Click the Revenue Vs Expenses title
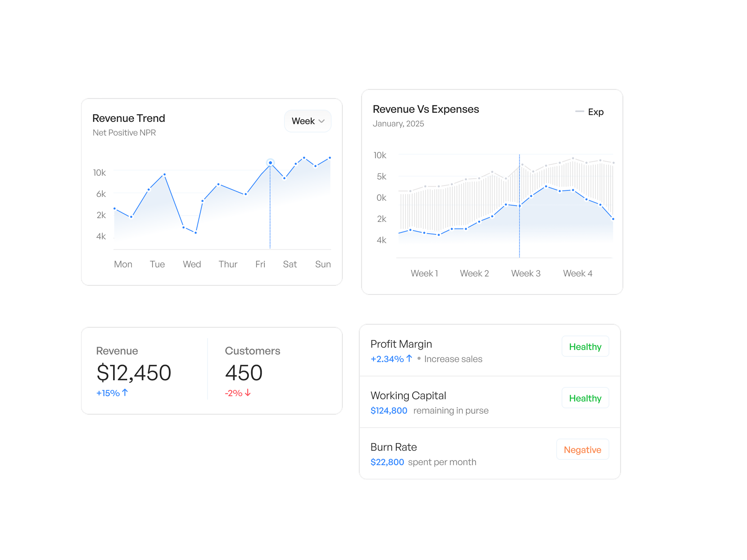This screenshot has width=747, height=560. 426,109
